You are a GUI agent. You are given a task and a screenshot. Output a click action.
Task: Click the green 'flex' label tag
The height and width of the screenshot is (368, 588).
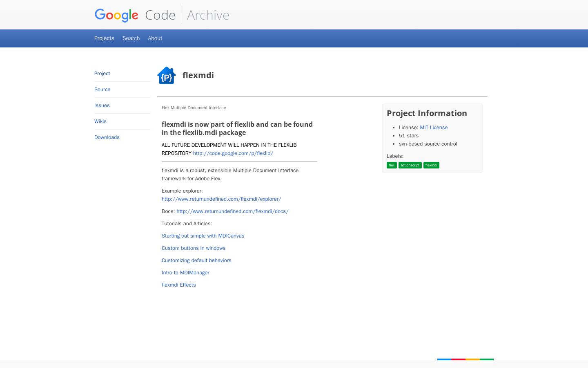click(x=392, y=165)
